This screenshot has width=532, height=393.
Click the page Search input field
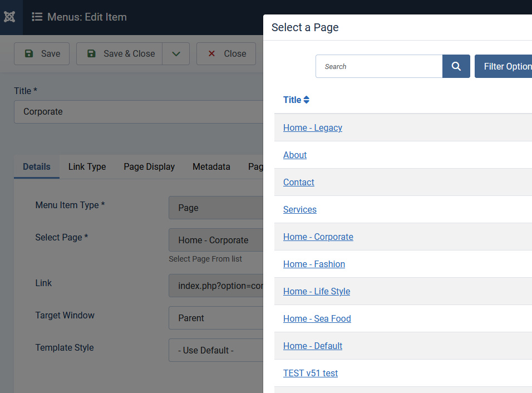[379, 66]
